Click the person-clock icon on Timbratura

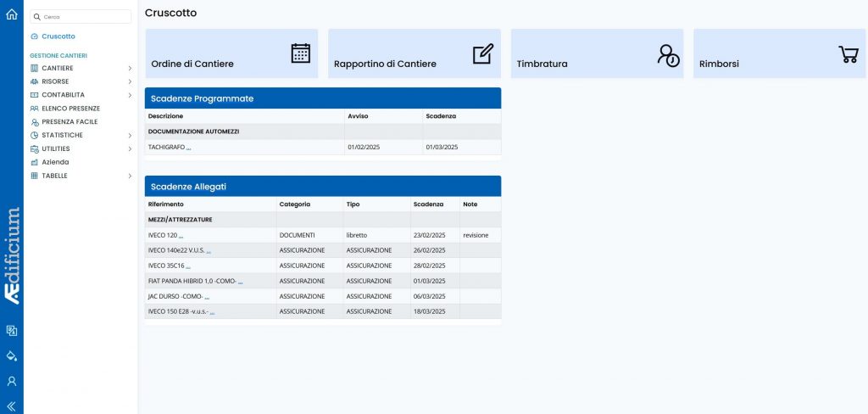(668, 55)
